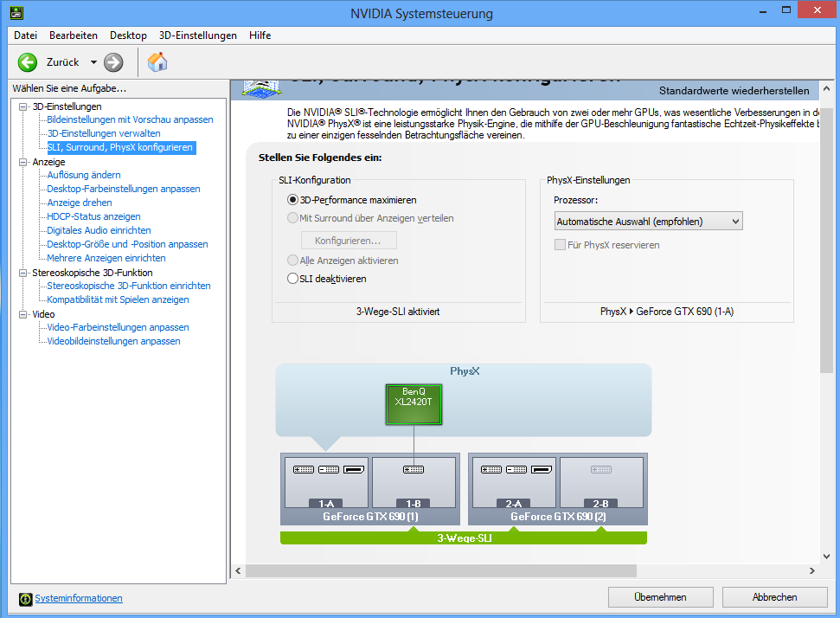Collapse the Video tree node

coord(22,315)
